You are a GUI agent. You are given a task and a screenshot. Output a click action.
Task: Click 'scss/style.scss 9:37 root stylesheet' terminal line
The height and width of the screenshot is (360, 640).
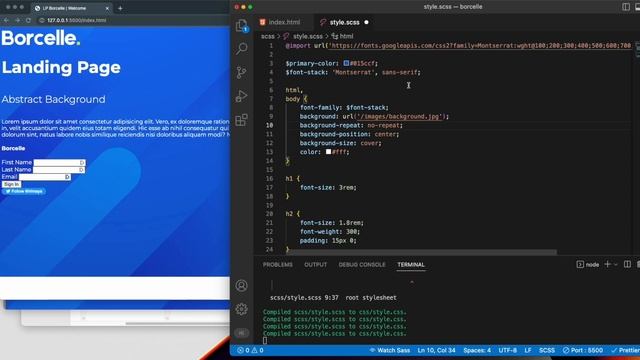click(x=333, y=298)
